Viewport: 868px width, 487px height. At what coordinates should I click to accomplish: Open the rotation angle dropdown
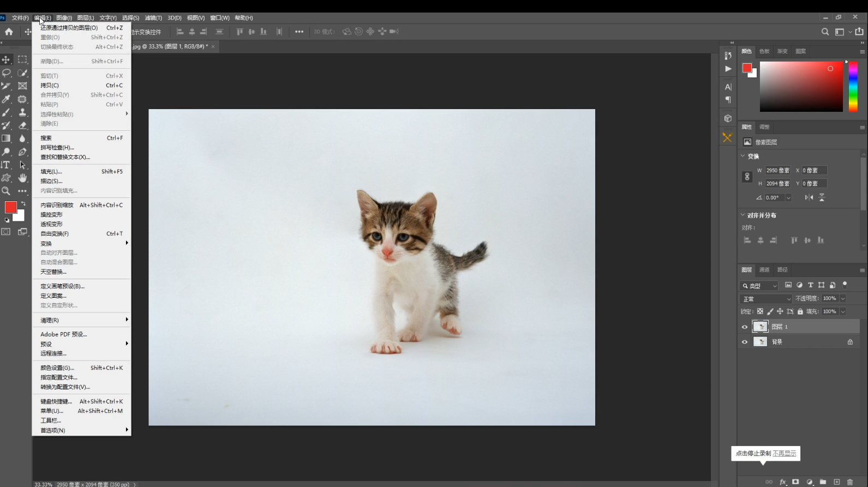coord(788,197)
